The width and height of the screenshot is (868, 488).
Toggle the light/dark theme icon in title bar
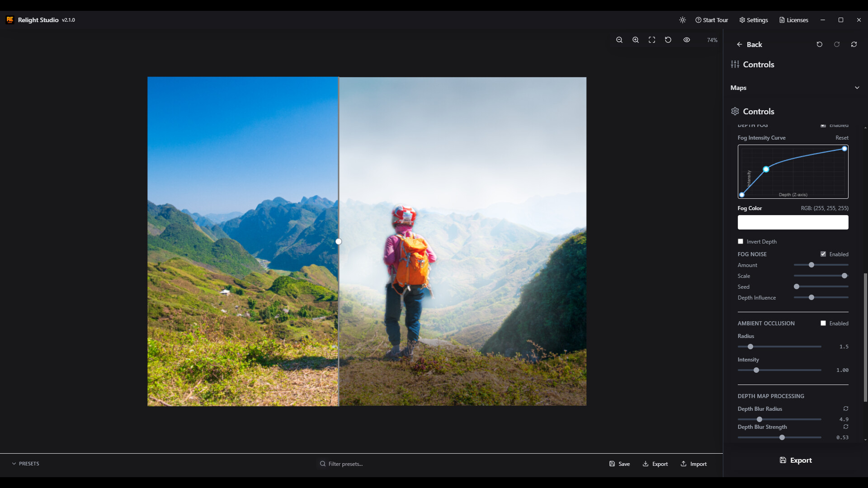pyautogui.click(x=683, y=20)
